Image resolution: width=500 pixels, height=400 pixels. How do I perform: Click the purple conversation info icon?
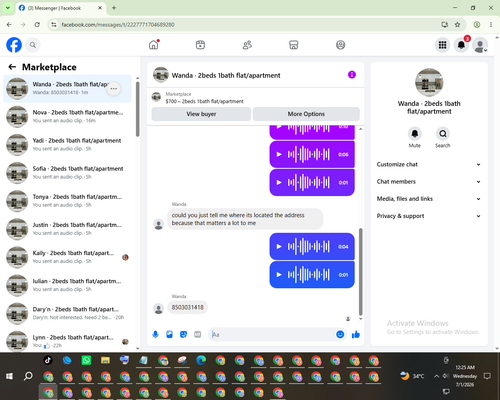(352, 75)
